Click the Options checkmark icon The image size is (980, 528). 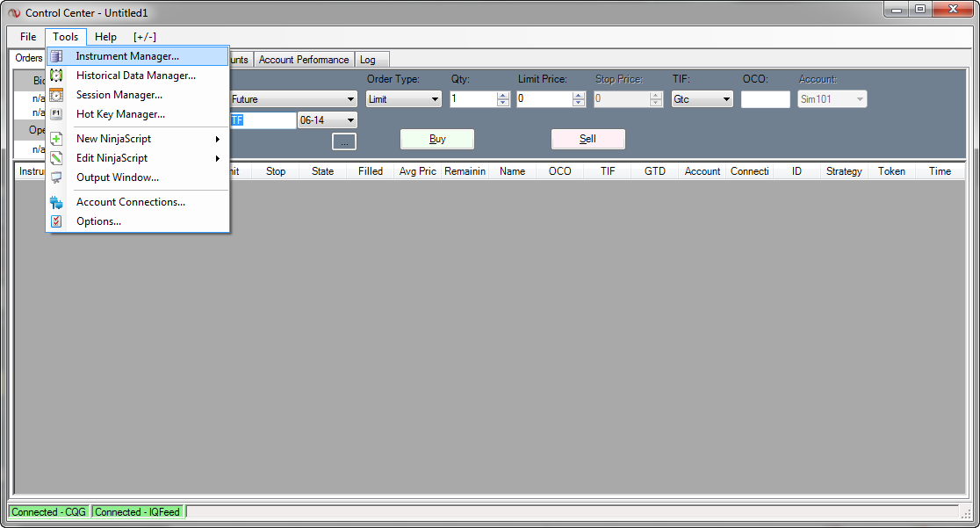coord(56,221)
